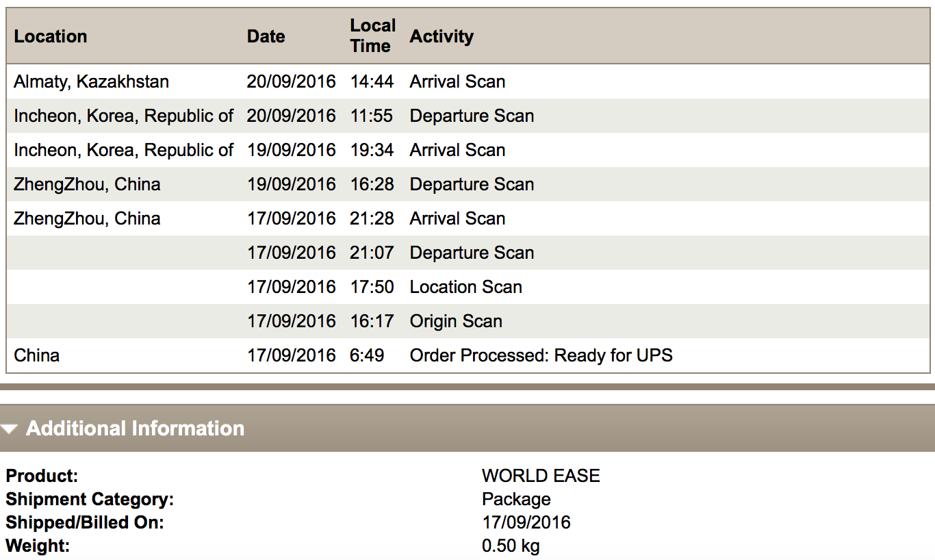
Task: Select the 0.50 kg weight value
Action: click(x=511, y=546)
